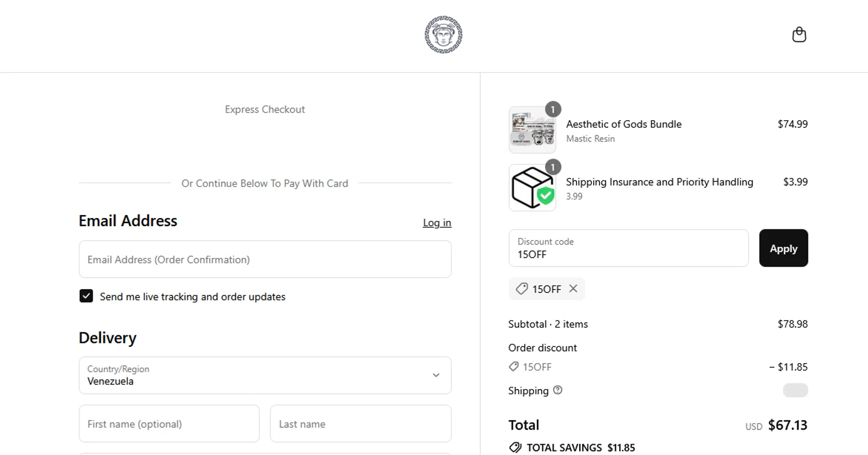Click the tag icon in 15OFF chip
868x455 pixels.
[522, 288]
